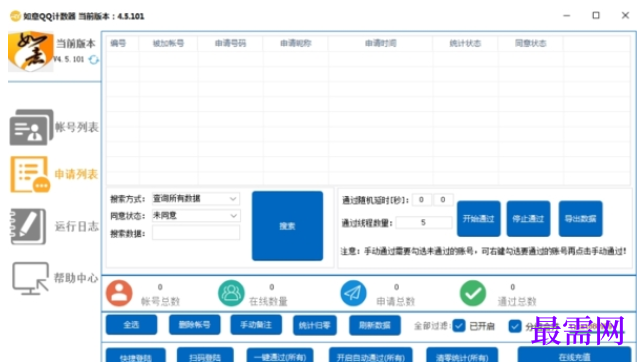The image size is (643, 362).
Task: Click the 申请总数 count label
Action: [x=396, y=301]
